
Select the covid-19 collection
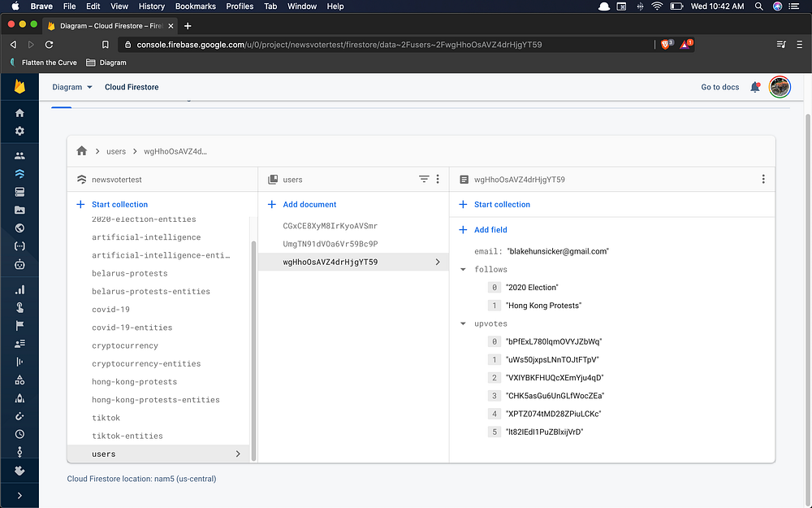(x=110, y=310)
